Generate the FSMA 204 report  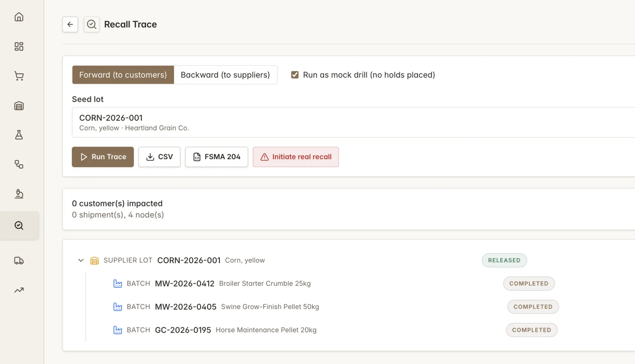[216, 157]
